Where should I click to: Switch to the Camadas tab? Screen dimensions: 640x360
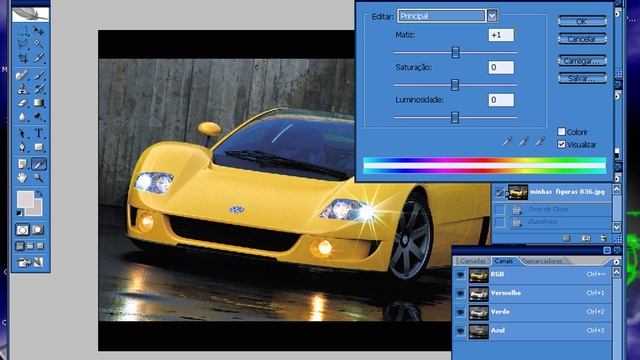pos(473,261)
